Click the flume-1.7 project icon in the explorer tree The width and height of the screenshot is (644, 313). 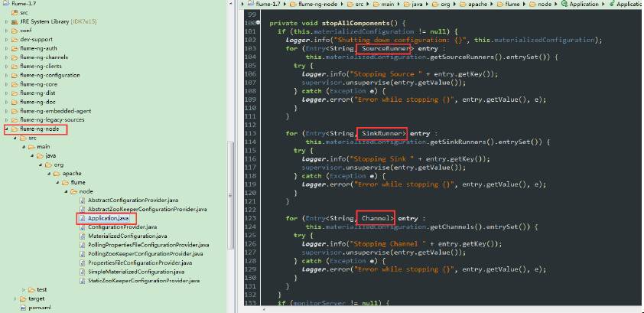tap(6, 3)
